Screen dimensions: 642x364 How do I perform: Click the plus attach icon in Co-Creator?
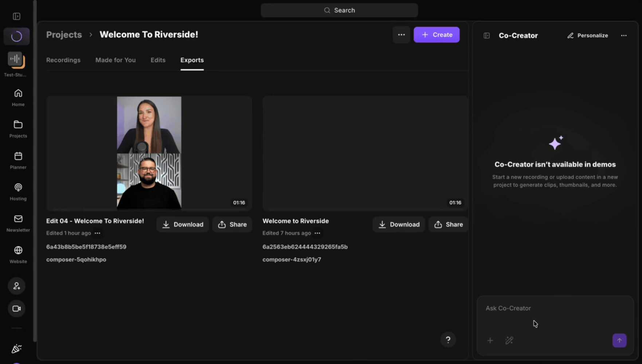(x=490, y=341)
